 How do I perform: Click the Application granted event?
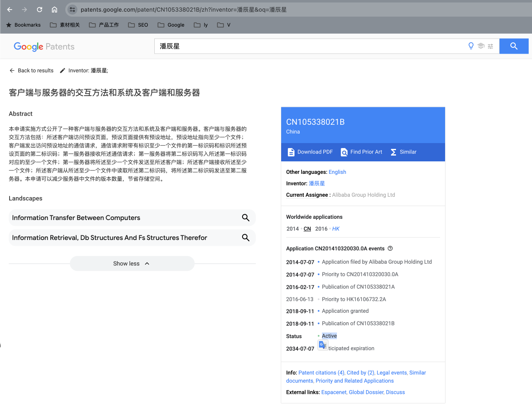point(345,311)
